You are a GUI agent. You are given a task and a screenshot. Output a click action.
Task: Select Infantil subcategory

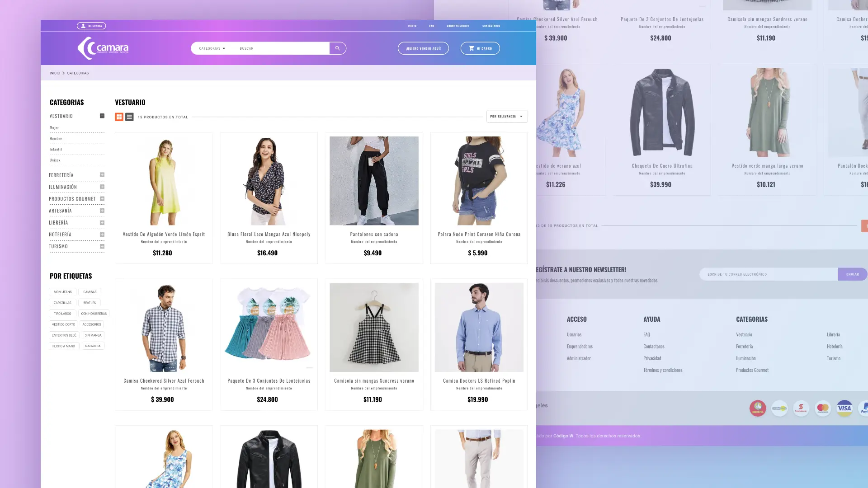pos(56,150)
